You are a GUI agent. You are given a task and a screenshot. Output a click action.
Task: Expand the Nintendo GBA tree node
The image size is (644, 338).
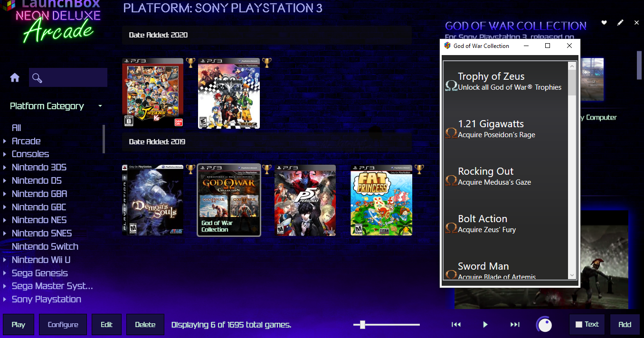coord(5,194)
